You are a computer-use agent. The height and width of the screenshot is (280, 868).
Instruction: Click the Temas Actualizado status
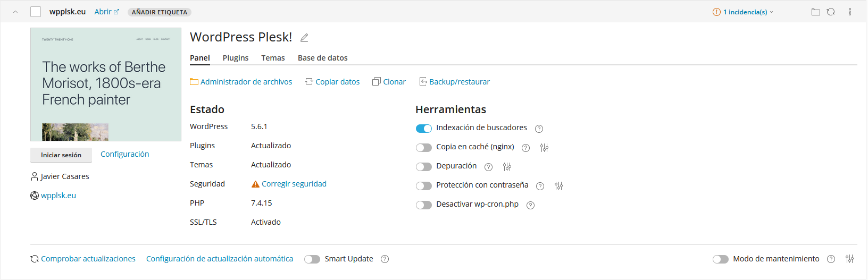271,165
